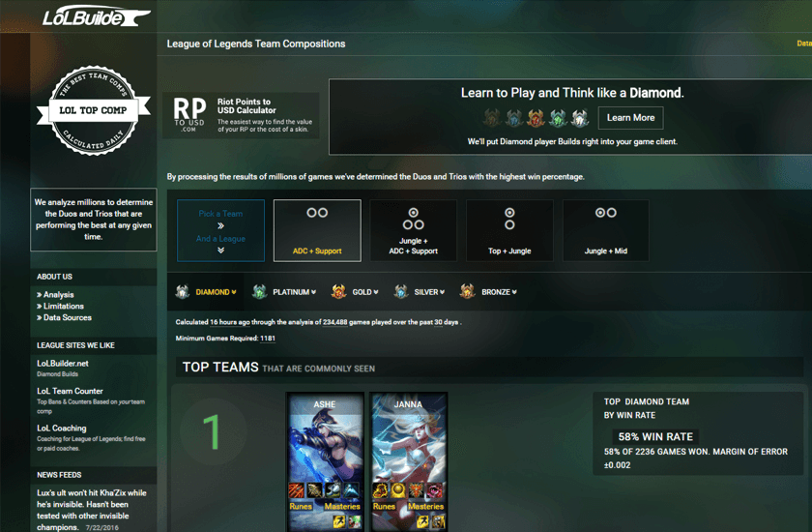Click the Silver league emblem icon
Image resolution: width=812 pixels, height=532 pixels.
tap(401, 292)
